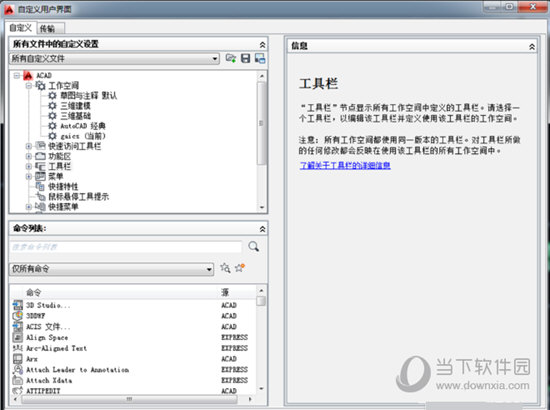Click the command list scroll right arrow
This screenshot has width=550, height=410.
250,399
